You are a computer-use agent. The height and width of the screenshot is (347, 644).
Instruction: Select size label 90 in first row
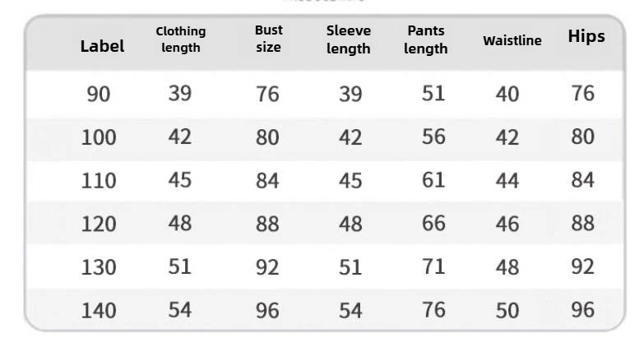click(98, 95)
